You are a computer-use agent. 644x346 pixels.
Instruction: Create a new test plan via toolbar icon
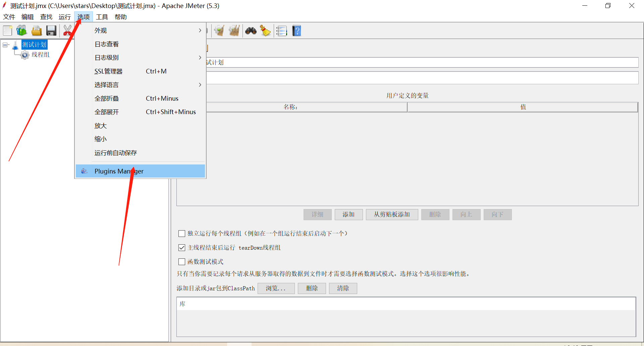point(7,31)
